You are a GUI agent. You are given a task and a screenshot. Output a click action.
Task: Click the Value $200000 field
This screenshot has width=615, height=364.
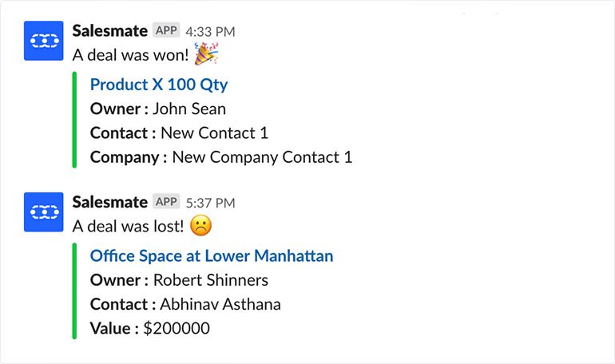pos(150,328)
